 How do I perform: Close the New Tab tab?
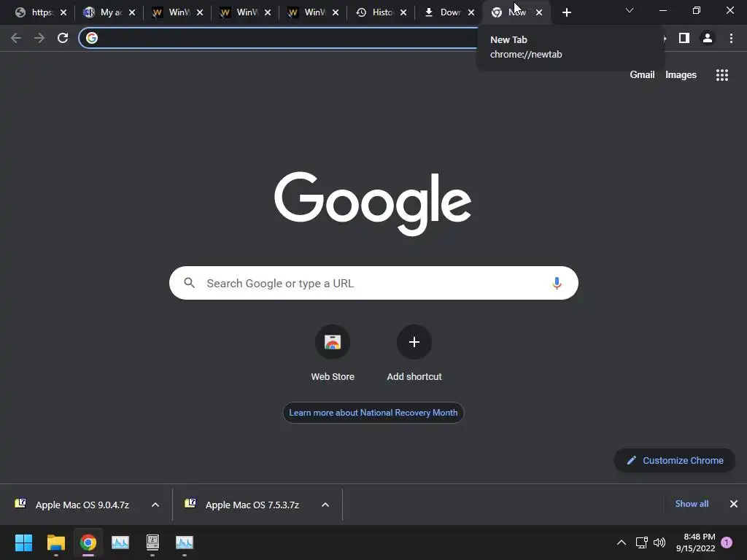[x=539, y=12]
